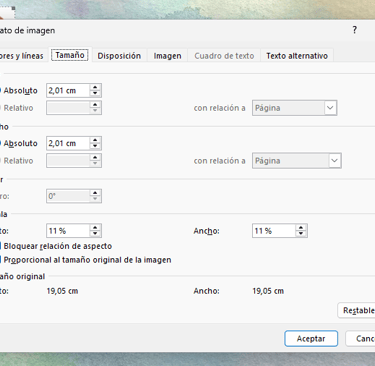Click the relative height input field

pyautogui.click(x=68, y=108)
